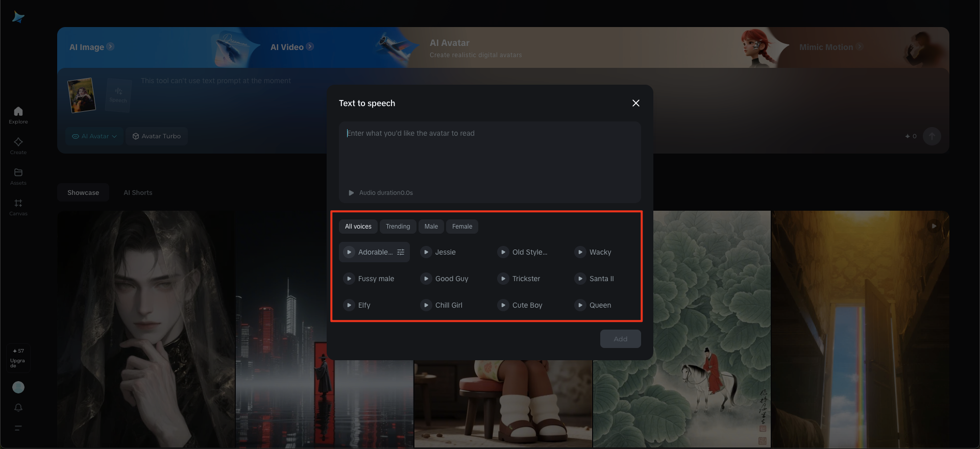Choose the Fussy male voice label
Viewport: 980px width, 449px height.
[376, 279]
